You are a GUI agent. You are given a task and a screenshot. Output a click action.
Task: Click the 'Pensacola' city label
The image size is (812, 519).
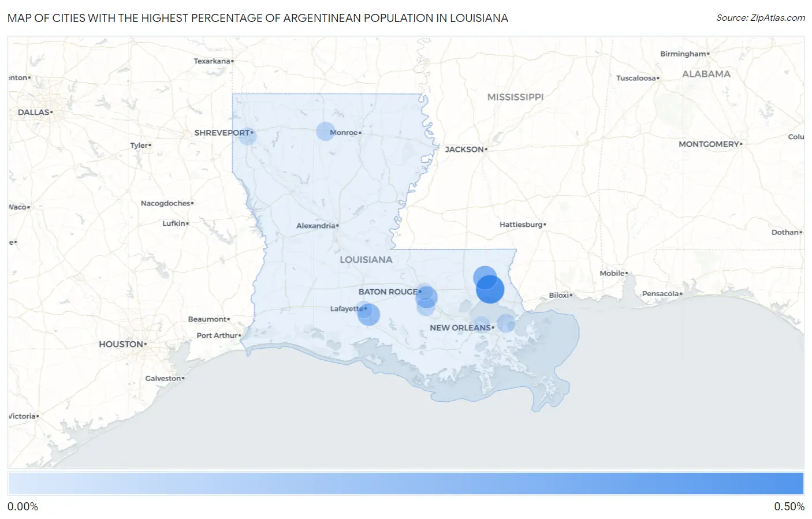[x=661, y=294]
